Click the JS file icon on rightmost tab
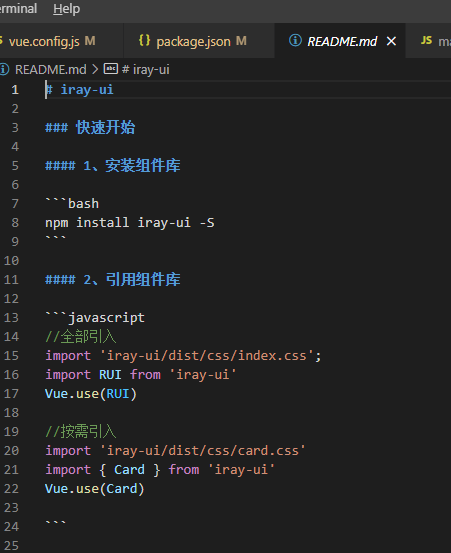 [x=426, y=41]
